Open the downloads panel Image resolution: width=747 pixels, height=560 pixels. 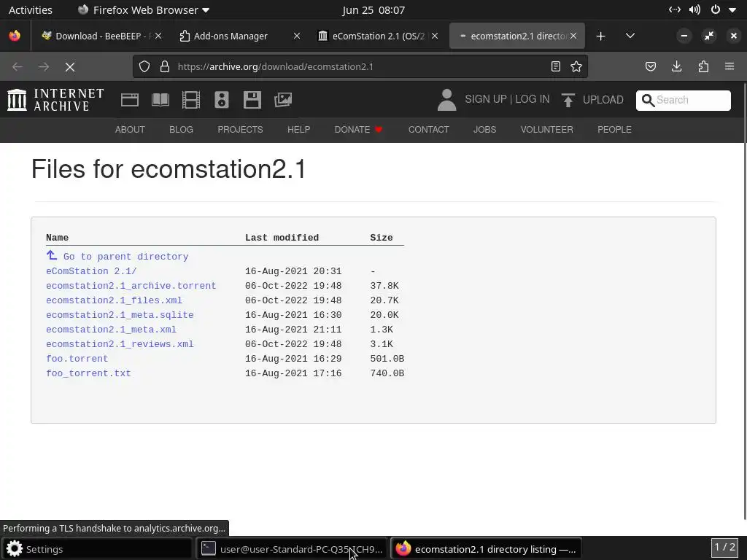(x=676, y=66)
